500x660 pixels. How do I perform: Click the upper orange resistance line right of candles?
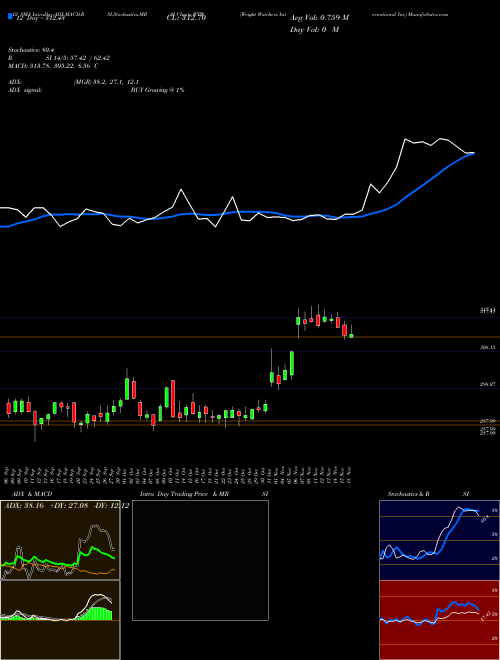tap(425, 337)
